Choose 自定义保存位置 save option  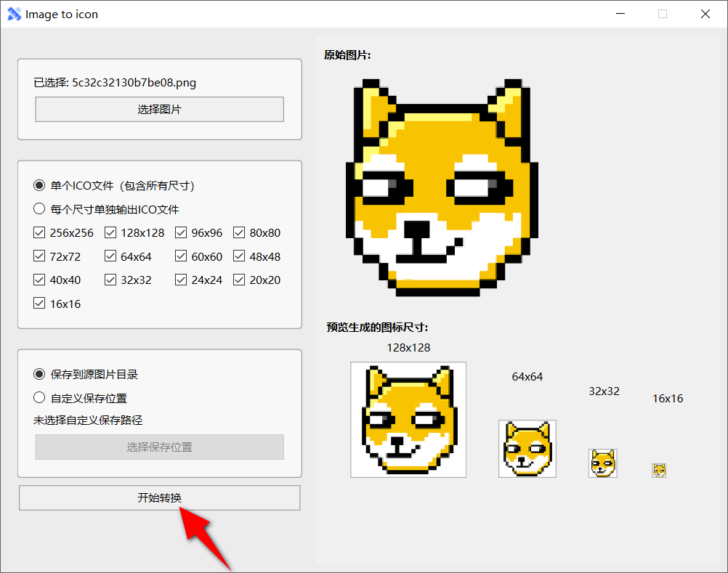pyautogui.click(x=39, y=397)
